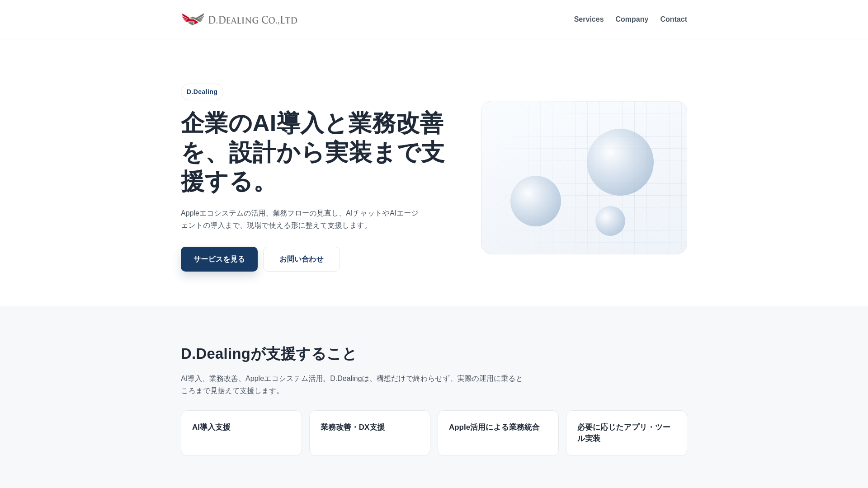
Task: Click the お問い合わせ button
Action: point(302,259)
